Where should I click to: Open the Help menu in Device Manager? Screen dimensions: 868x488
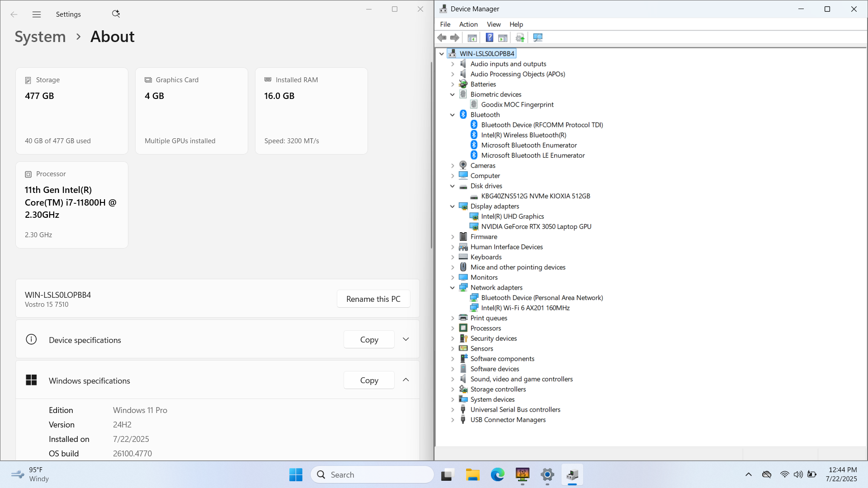[x=516, y=24]
